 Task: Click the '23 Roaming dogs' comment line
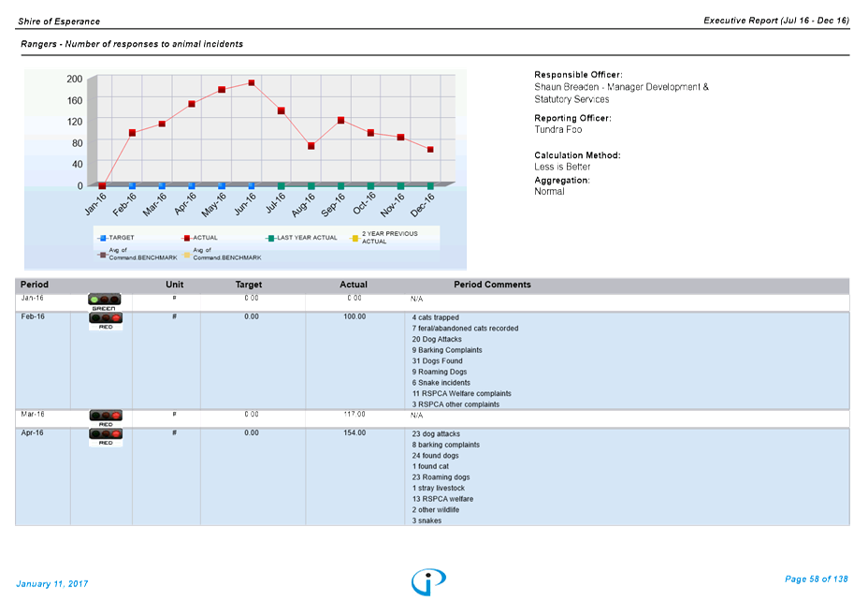point(441,477)
